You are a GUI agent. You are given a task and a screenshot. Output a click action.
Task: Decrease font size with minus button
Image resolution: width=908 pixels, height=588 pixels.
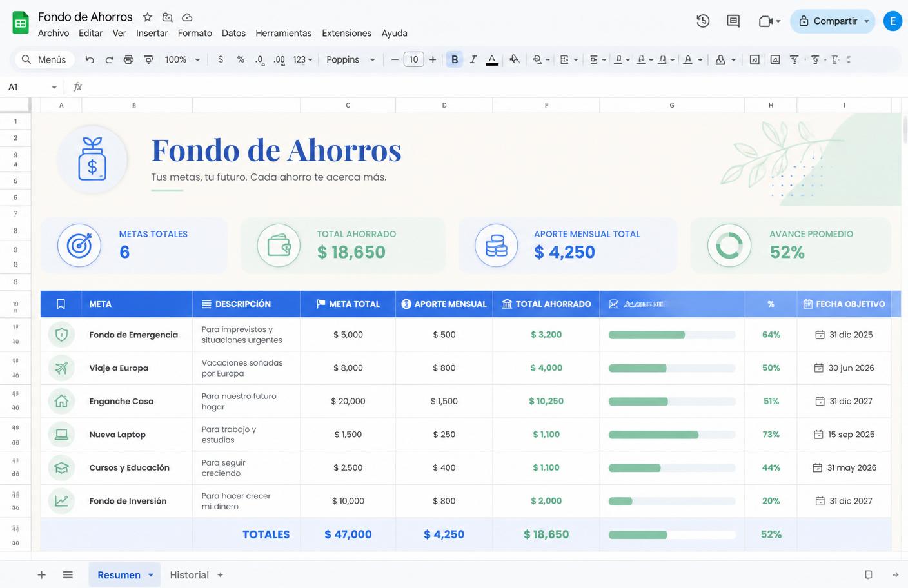coord(395,59)
